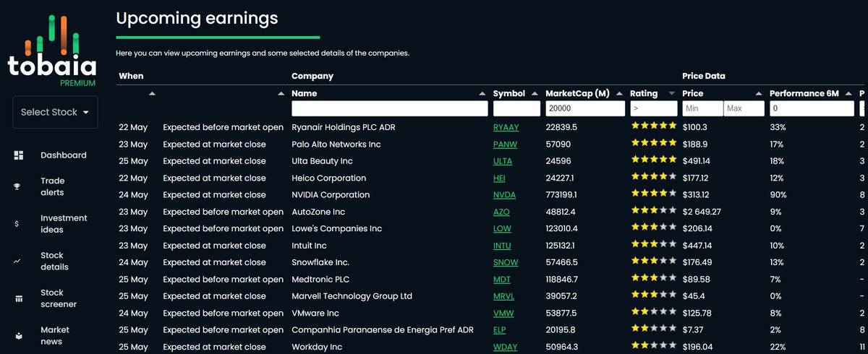Open ULTA symbol link
This screenshot has width=868, height=354.
[503, 161]
